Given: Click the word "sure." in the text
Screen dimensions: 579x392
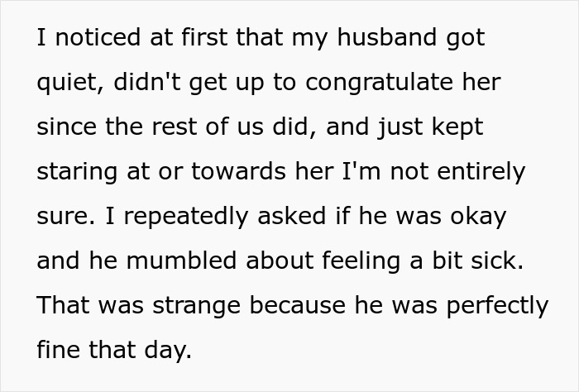Looking at the screenshot, I should 66,217.
